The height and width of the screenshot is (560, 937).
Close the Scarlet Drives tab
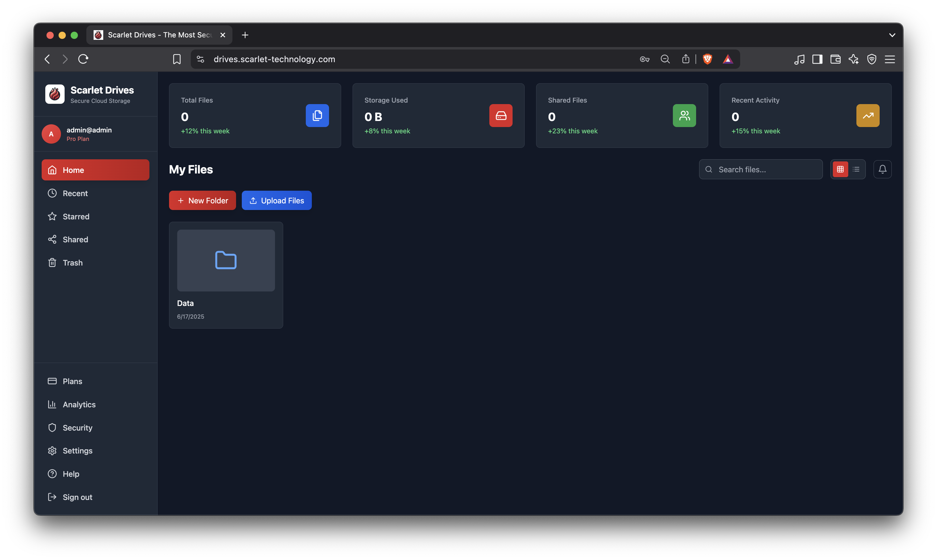click(x=223, y=35)
